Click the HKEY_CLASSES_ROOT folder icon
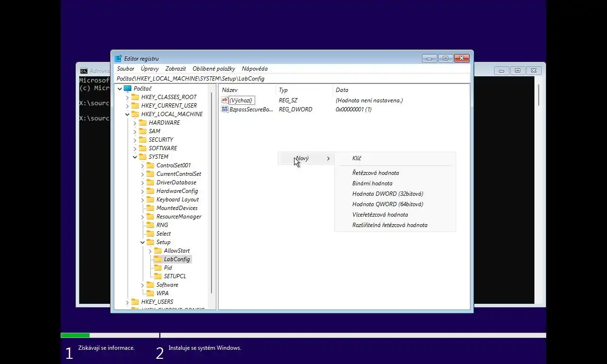Screen dimensions: 607x364 135,97
